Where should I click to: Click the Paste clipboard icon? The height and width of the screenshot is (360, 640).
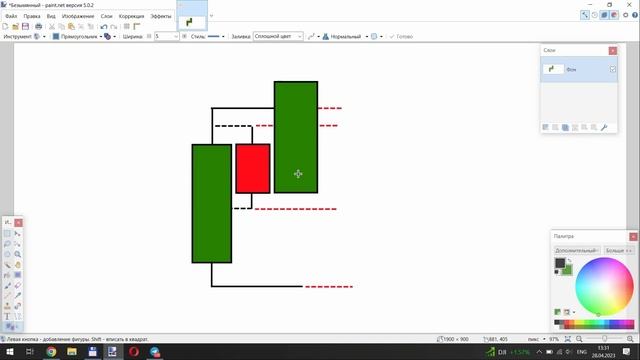(x=71, y=27)
